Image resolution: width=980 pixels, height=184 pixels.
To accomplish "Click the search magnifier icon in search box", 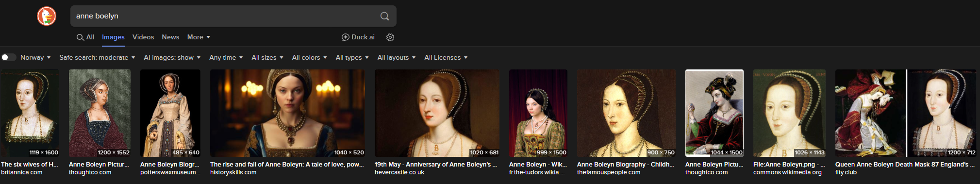I will point(384,16).
